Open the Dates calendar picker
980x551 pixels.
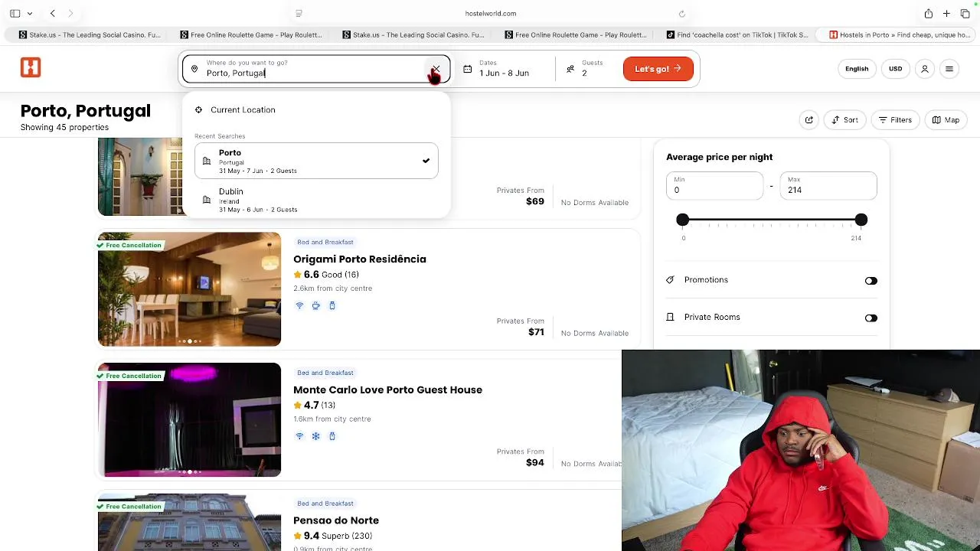[x=504, y=69]
